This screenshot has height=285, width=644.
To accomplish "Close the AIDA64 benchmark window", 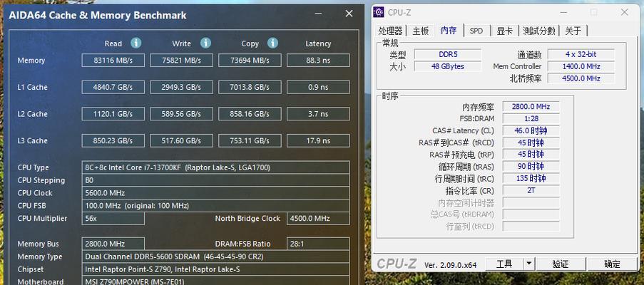I will (x=349, y=14).
